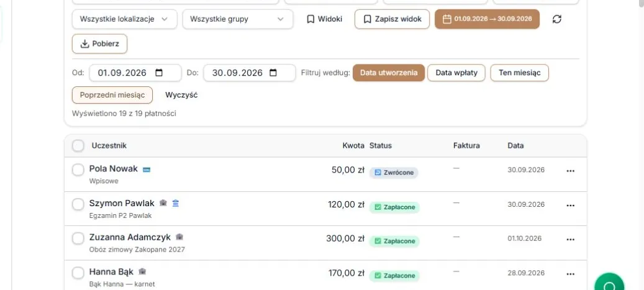The height and width of the screenshot is (290, 644).
Task: Click the bank icon beside Zuzanna Adamczyk
Action: coord(179,237)
